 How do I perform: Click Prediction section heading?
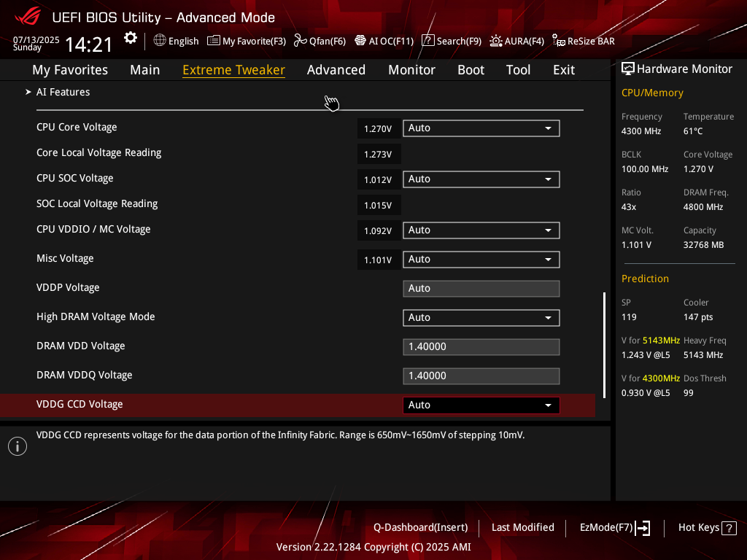[x=645, y=279]
